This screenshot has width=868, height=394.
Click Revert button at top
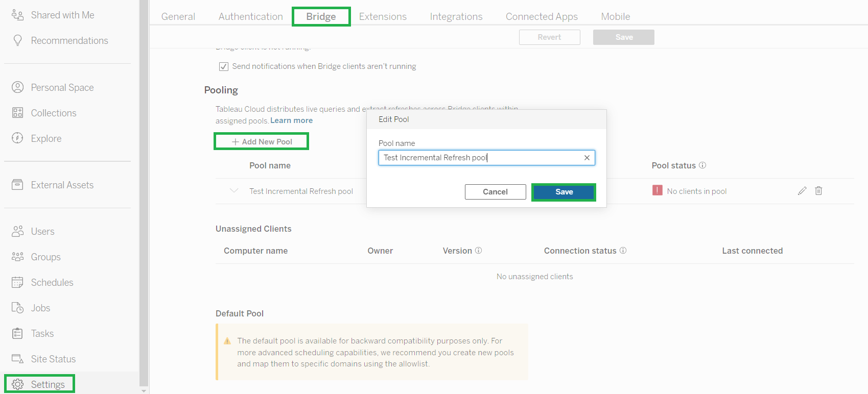pos(549,37)
